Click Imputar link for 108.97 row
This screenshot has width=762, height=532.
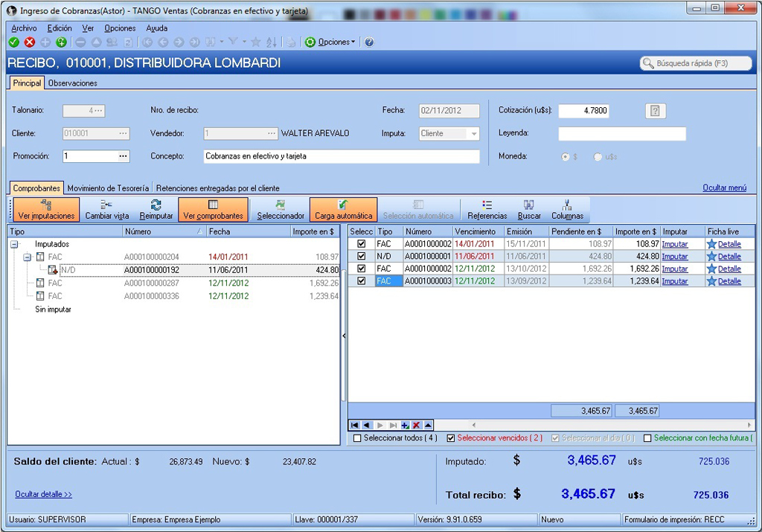click(675, 244)
